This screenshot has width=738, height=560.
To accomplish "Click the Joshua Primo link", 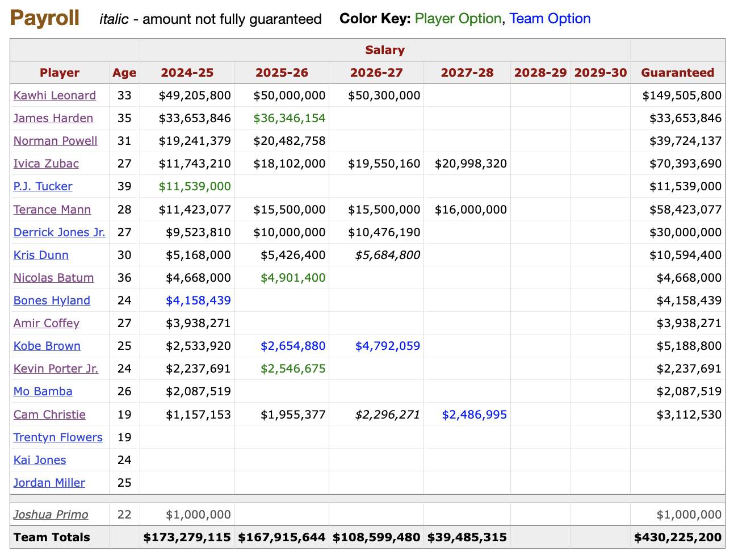I will [51, 515].
